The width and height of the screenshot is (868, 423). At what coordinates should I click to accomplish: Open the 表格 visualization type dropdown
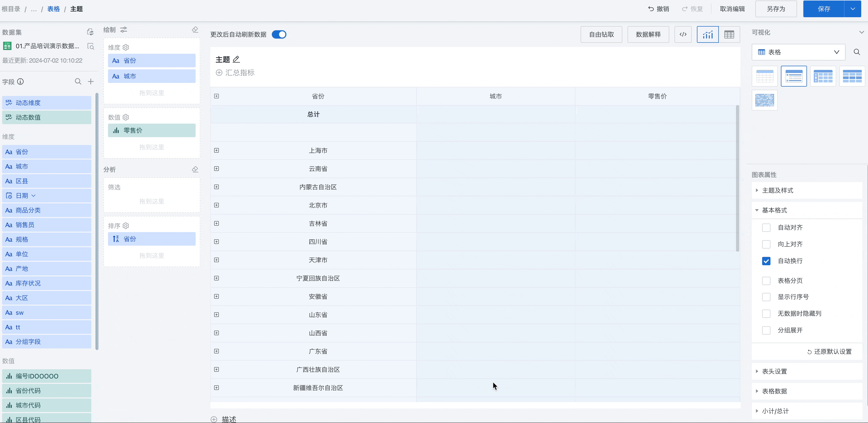tap(798, 52)
